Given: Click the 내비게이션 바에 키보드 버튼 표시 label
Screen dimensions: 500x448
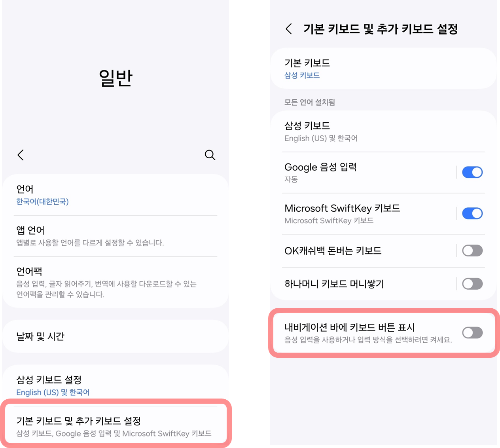Looking at the screenshot, I should tap(350, 327).
